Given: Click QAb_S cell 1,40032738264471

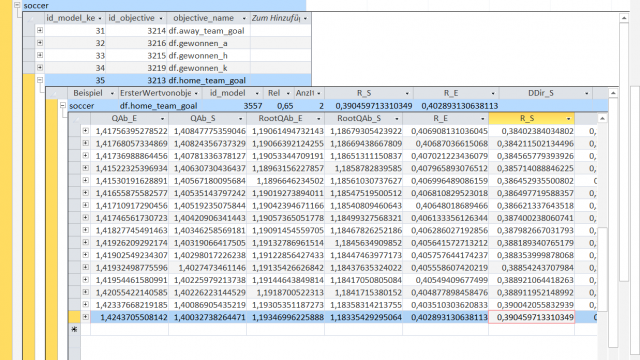Looking at the screenshot, I should point(208,317).
